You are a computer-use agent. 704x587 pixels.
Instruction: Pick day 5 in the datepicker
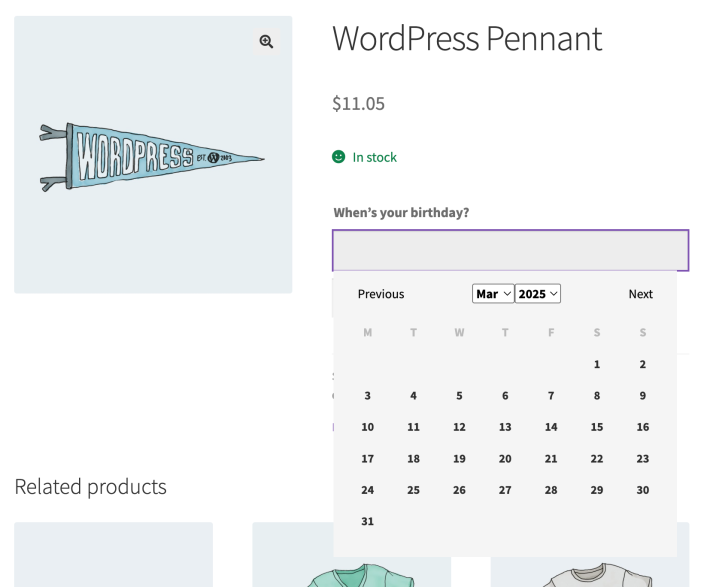coord(459,396)
